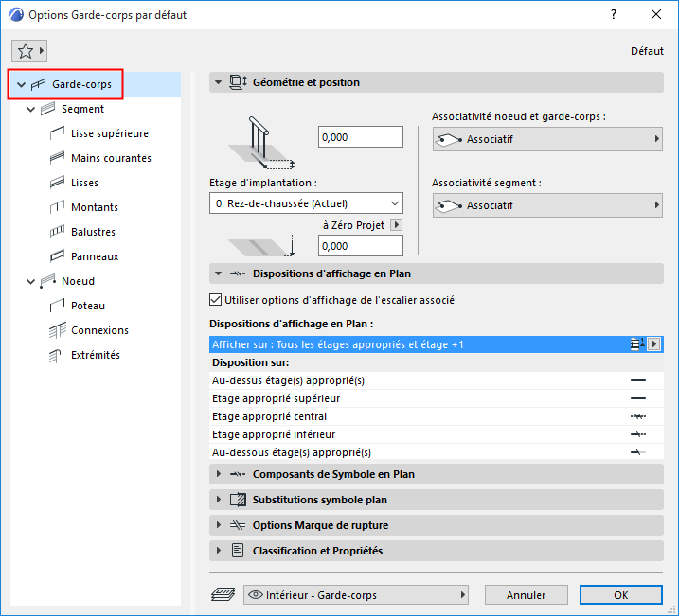Click the help question mark button
The image size is (679, 616).
(x=614, y=15)
